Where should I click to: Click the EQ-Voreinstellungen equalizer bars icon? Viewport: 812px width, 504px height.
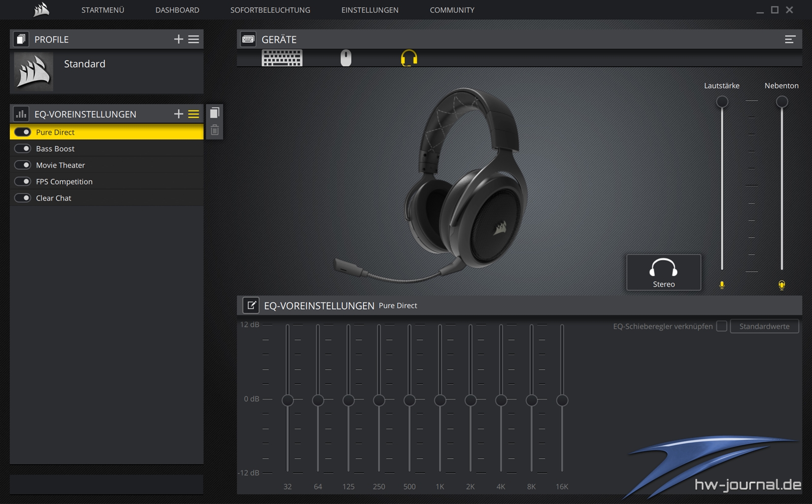point(21,114)
